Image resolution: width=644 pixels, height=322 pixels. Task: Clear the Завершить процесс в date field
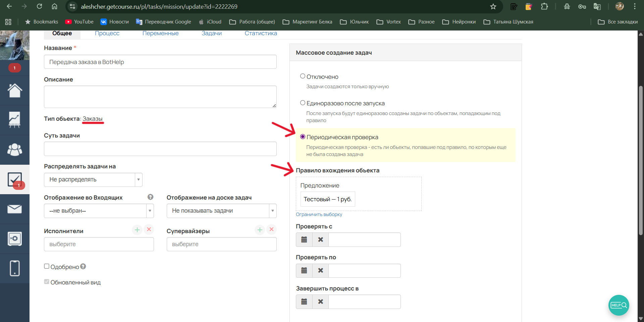320,302
